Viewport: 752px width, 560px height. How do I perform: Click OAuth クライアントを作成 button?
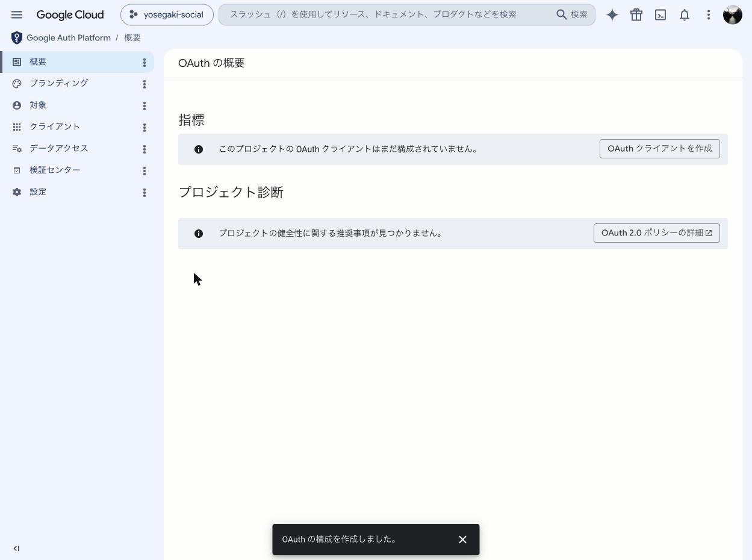tap(660, 149)
